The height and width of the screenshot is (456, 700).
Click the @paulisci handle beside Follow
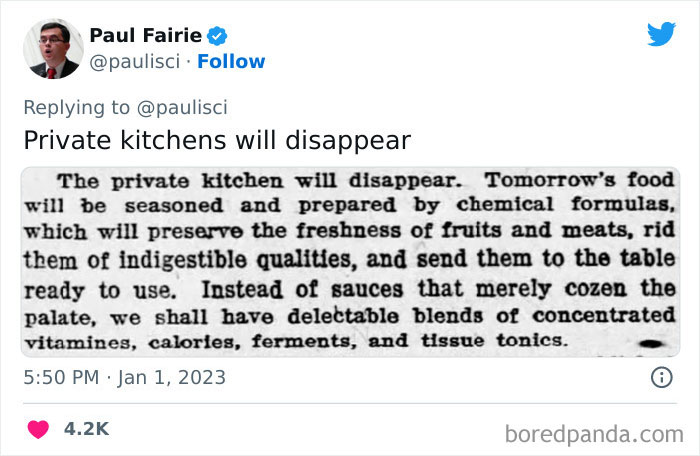(134, 62)
